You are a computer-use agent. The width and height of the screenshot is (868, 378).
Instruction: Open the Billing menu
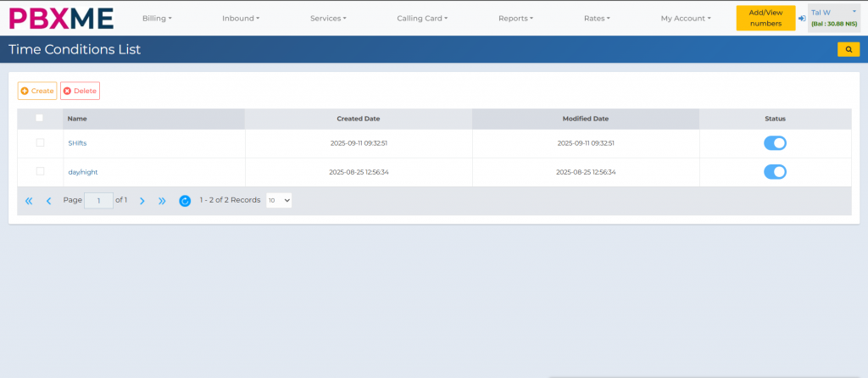157,18
